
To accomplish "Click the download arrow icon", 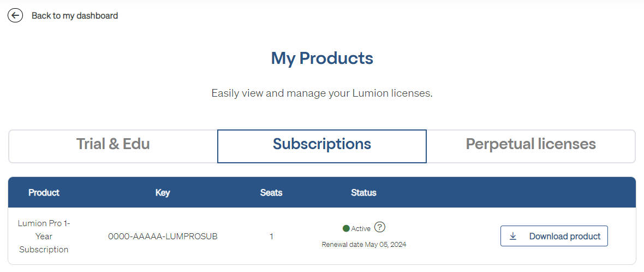I will [x=513, y=236].
